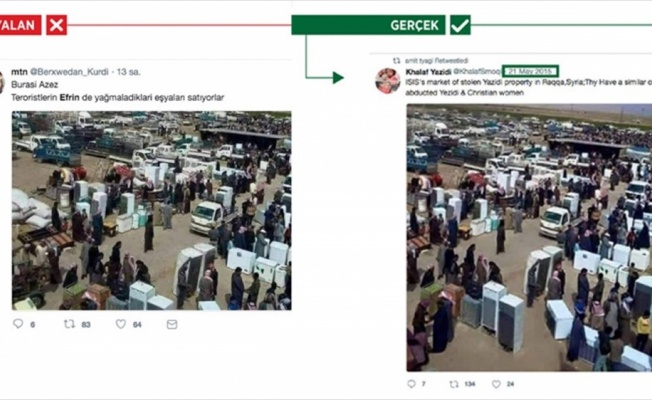
Task: Click the envelope message icon under the left tweet
Action: click(172, 324)
